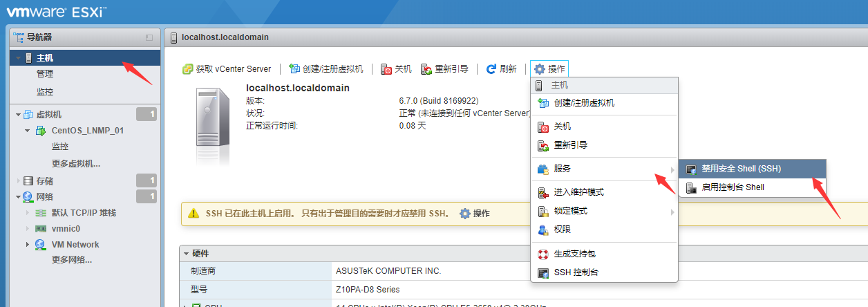
Task: Open the VM Network tree item
Action: (x=75, y=245)
